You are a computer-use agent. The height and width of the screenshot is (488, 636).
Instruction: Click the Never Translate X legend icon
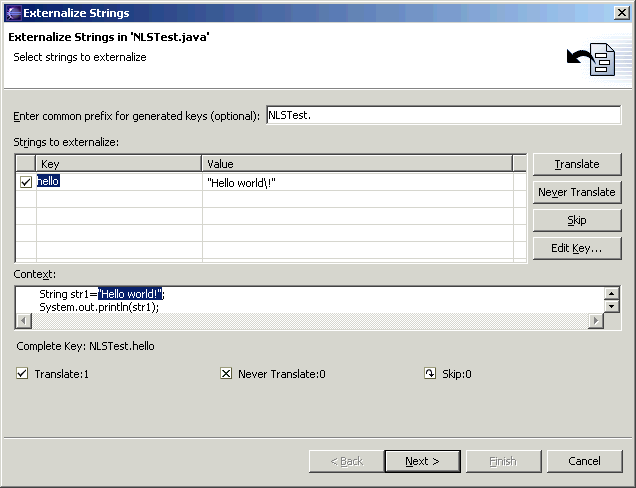pos(226,374)
